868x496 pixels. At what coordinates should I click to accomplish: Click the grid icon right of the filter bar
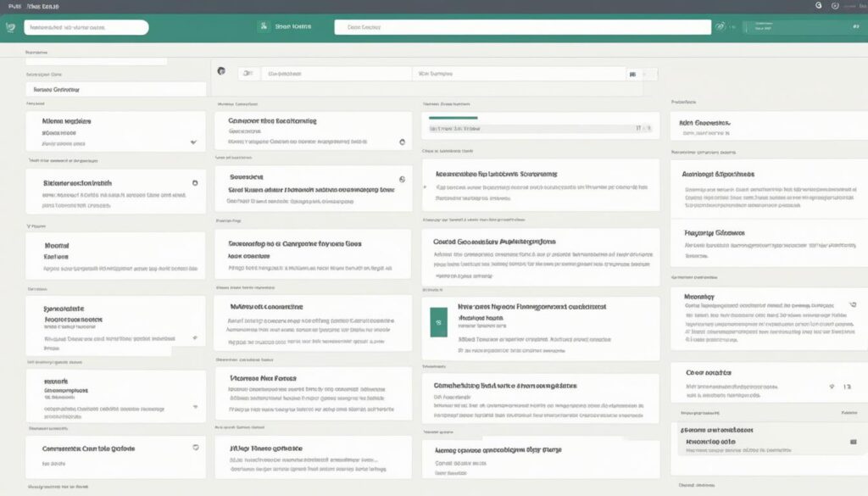click(632, 75)
